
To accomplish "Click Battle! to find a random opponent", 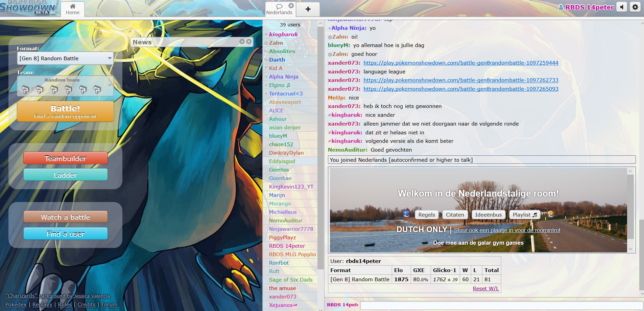I will [65, 111].
